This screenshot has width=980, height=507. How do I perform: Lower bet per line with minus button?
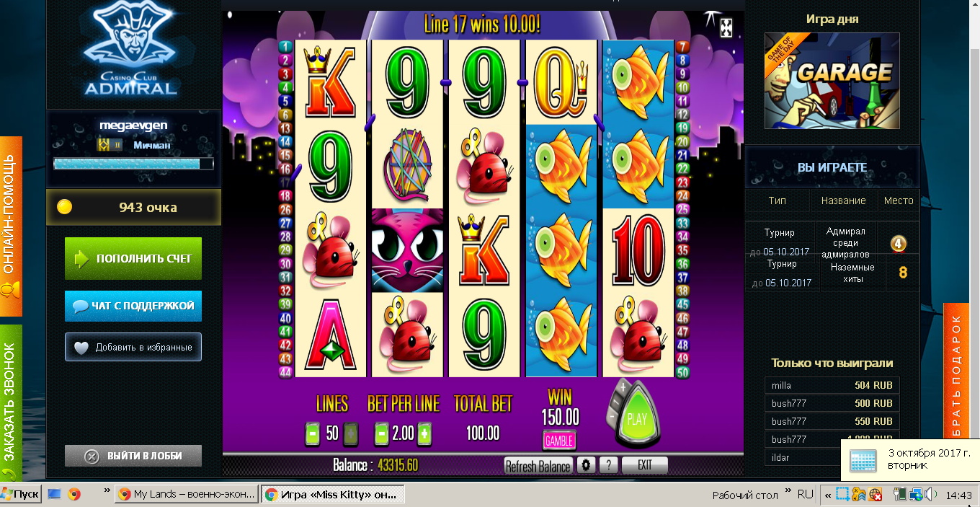point(382,433)
